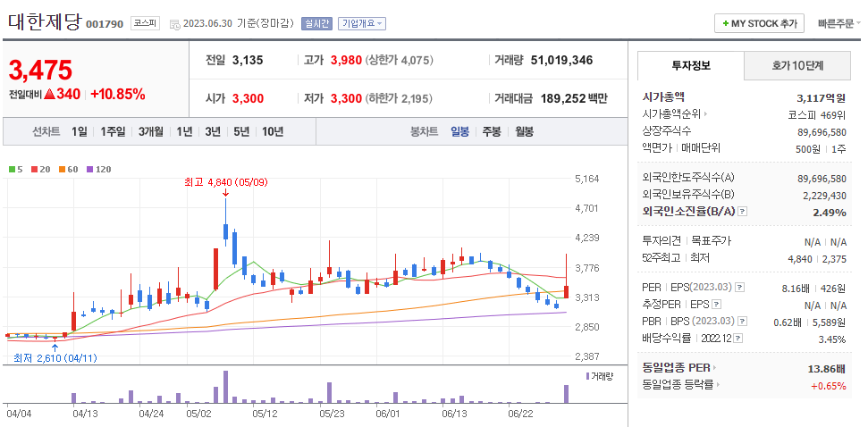
Task: Select the 3년 line chart period
Action: point(213,131)
